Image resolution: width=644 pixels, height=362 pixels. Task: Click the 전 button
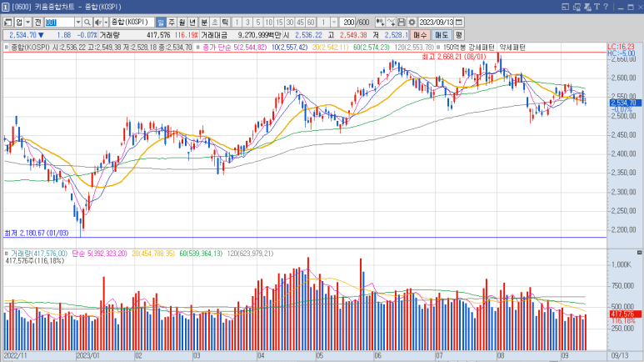tap(37, 23)
